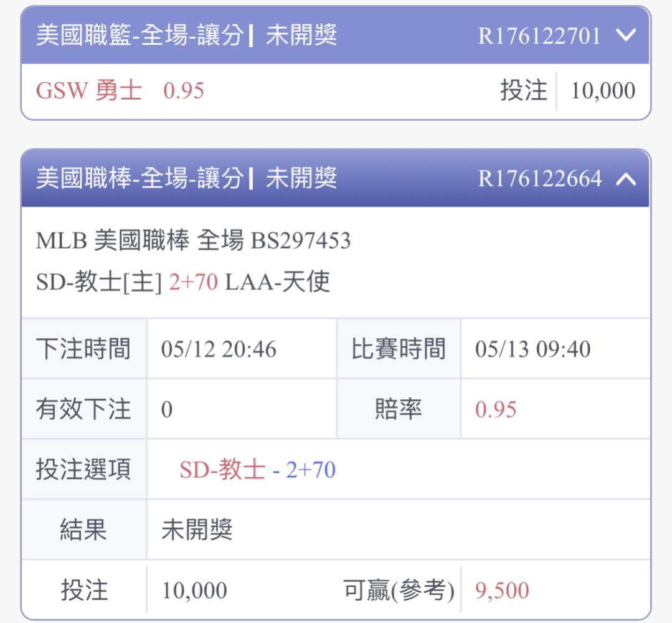This screenshot has height=623, width=672.
Task: Click the 美國職籃-全場-讓分 header title
Action: tap(140, 36)
